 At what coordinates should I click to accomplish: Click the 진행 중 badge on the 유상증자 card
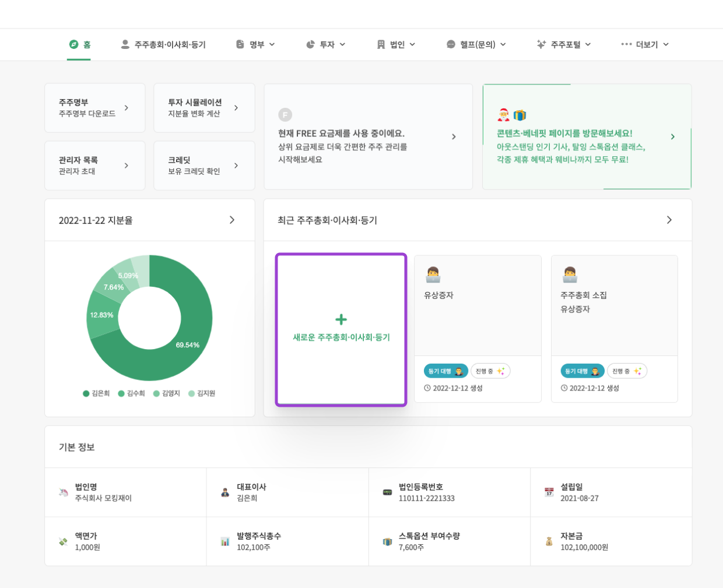(x=490, y=371)
